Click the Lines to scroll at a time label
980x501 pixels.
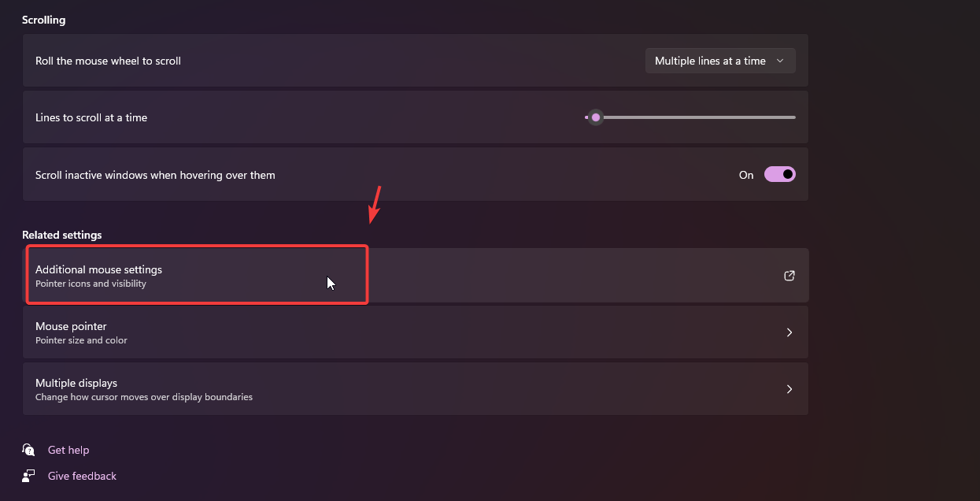[x=91, y=117]
